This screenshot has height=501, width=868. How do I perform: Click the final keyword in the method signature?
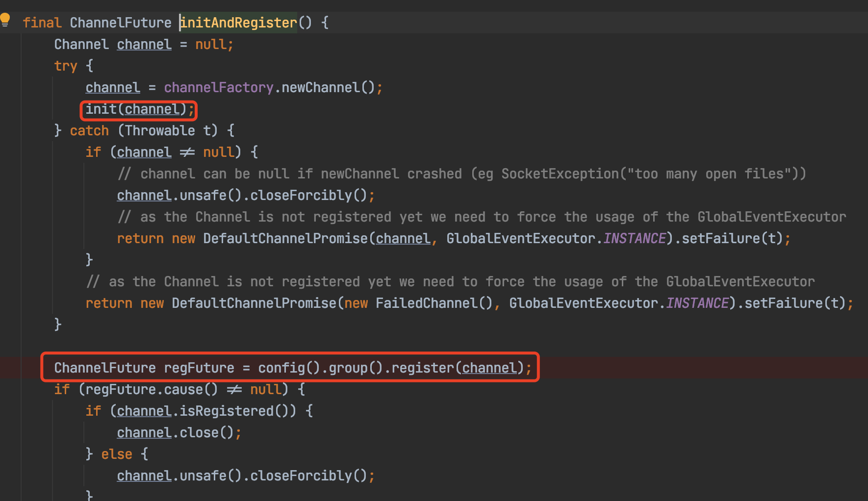click(x=42, y=23)
